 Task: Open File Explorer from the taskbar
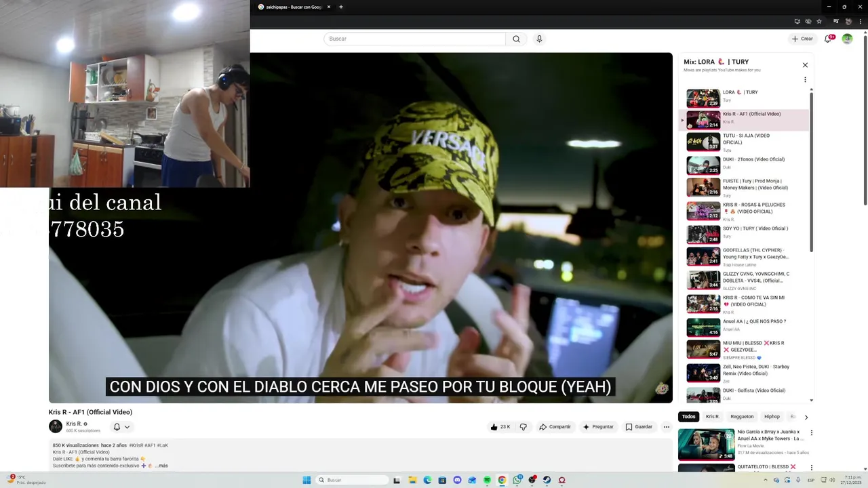click(412, 480)
